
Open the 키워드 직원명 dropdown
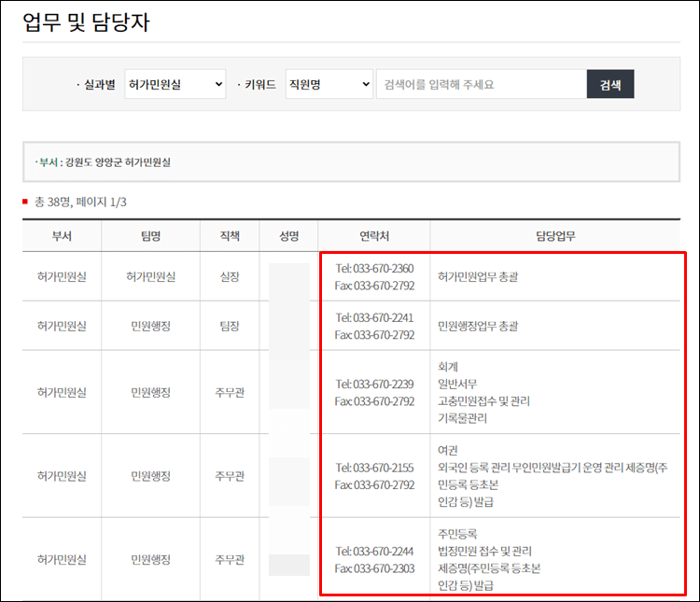pos(329,84)
